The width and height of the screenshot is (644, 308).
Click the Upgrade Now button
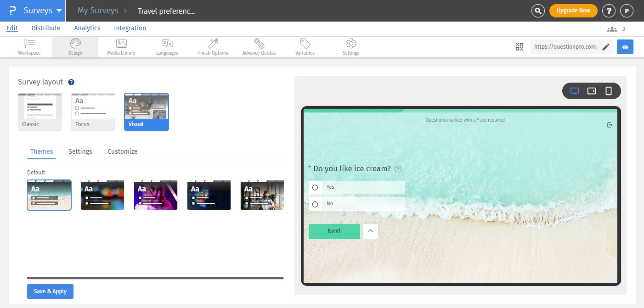pos(573,11)
